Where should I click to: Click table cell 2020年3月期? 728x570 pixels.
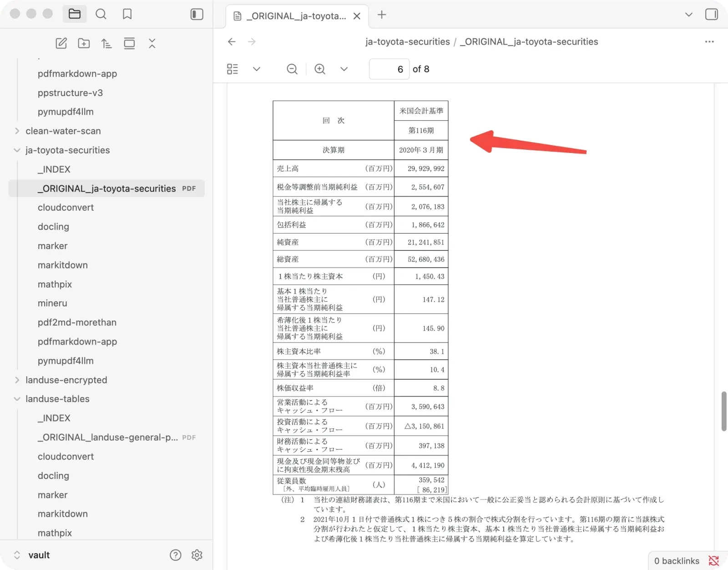(421, 150)
